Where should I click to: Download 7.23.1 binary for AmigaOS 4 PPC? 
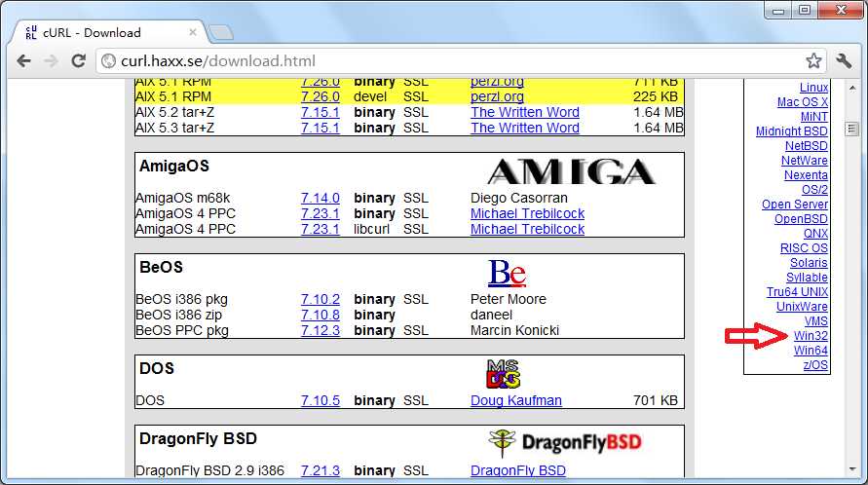pyautogui.click(x=320, y=213)
